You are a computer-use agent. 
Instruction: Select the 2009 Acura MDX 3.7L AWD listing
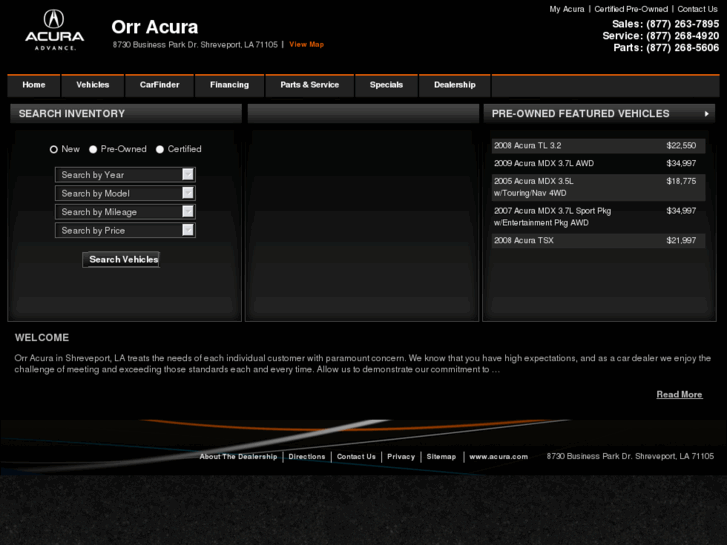click(598, 163)
